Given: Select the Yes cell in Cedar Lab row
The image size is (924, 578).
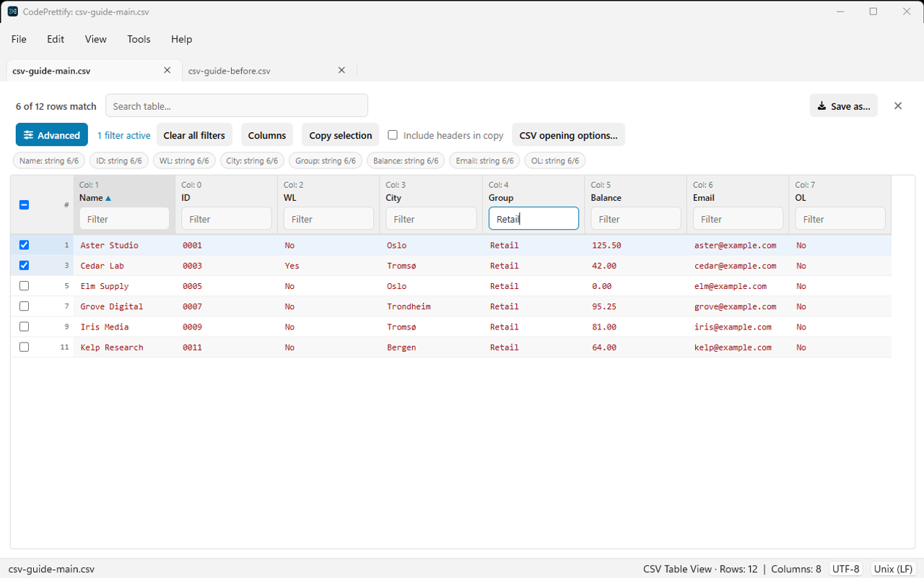Looking at the screenshot, I should [x=328, y=265].
